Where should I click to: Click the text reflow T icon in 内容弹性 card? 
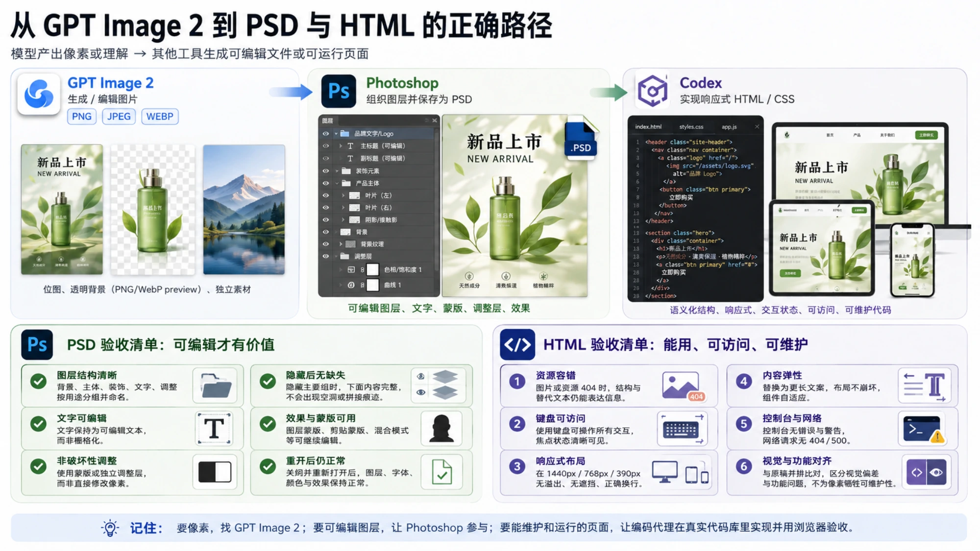tap(925, 386)
